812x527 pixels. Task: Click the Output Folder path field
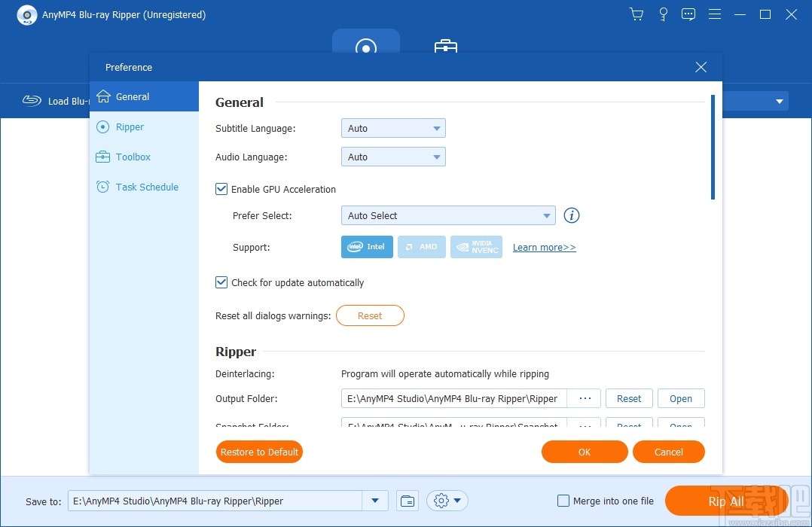453,398
